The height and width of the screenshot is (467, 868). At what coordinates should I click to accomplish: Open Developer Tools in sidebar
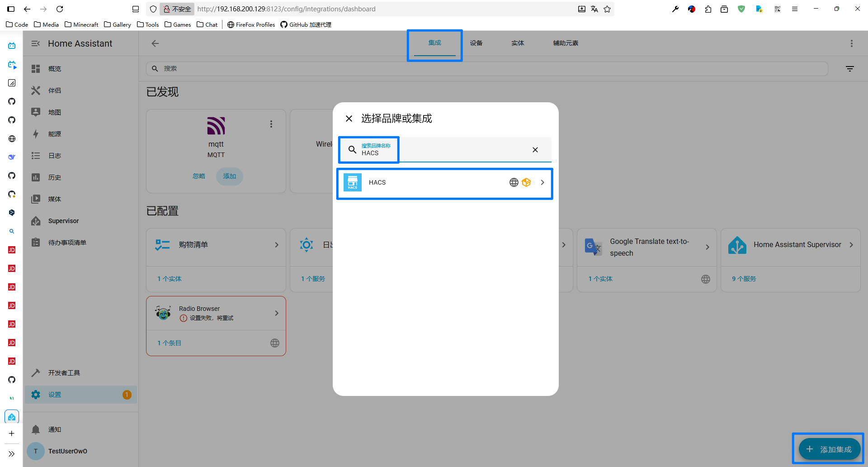pos(64,373)
